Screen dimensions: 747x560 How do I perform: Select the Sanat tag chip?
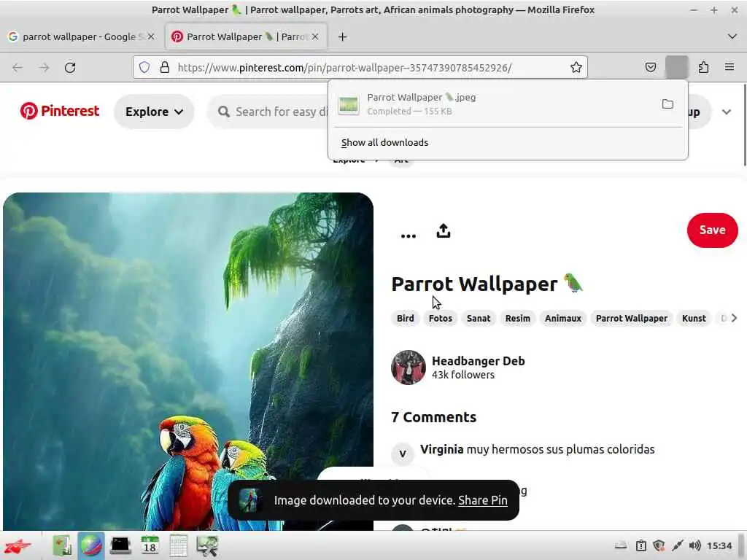[x=479, y=318]
